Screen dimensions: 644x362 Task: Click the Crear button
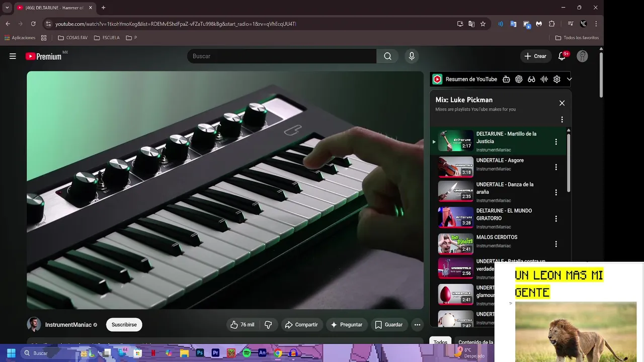[535, 56]
